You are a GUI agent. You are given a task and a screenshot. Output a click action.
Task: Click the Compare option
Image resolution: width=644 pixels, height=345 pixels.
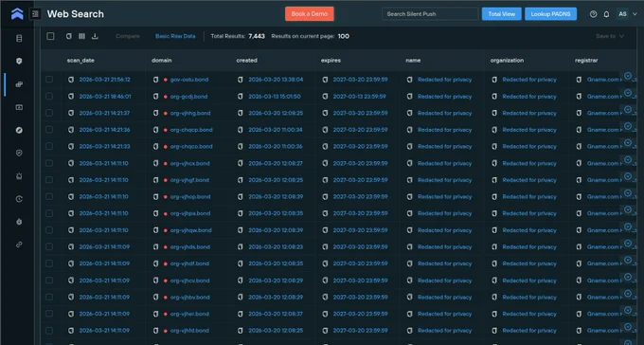pos(128,36)
